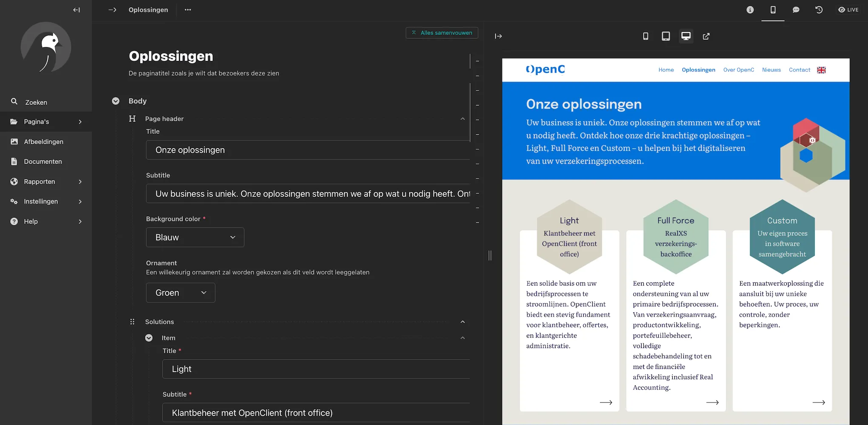The height and width of the screenshot is (425, 868).
Task: Collapse the Body section toggle
Action: 116,101
